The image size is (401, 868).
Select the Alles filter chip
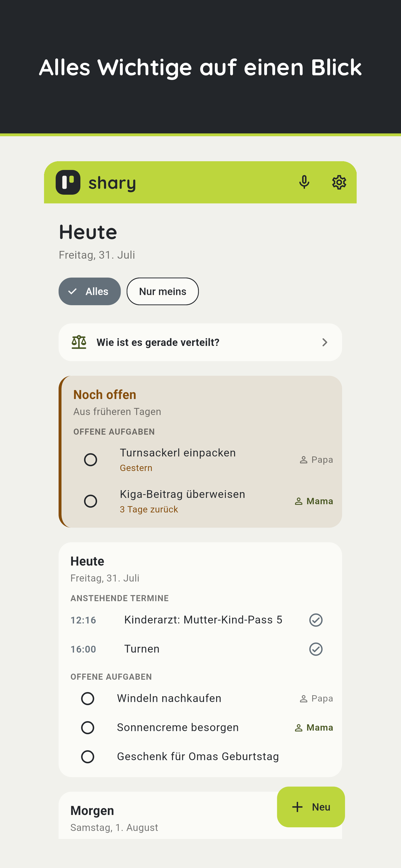(90, 292)
